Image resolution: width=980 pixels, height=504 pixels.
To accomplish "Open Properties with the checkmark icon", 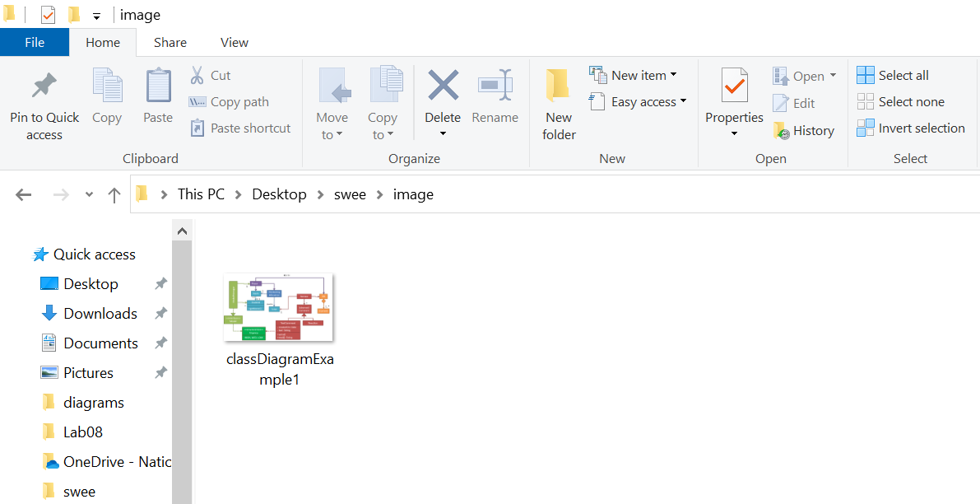I will point(734,86).
